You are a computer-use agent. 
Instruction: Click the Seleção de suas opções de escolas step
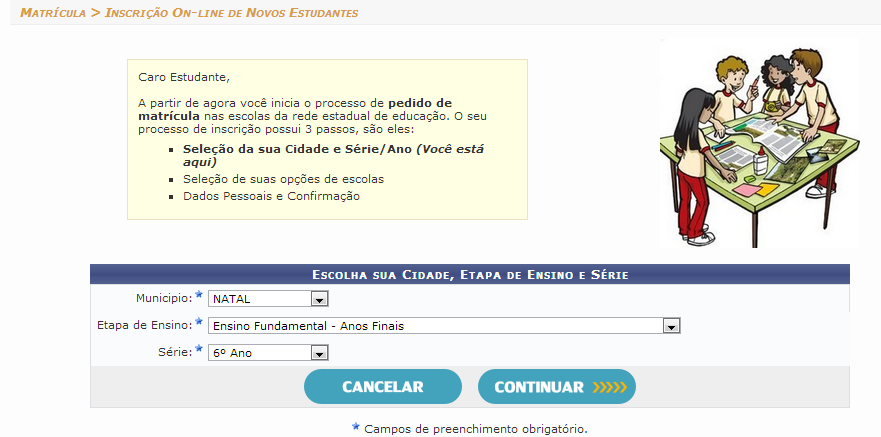click(283, 179)
